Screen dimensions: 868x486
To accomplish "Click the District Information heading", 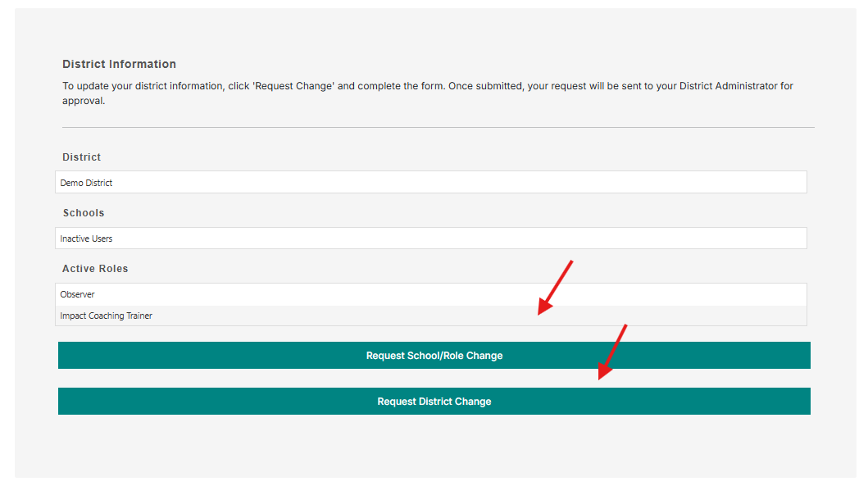I will (119, 64).
